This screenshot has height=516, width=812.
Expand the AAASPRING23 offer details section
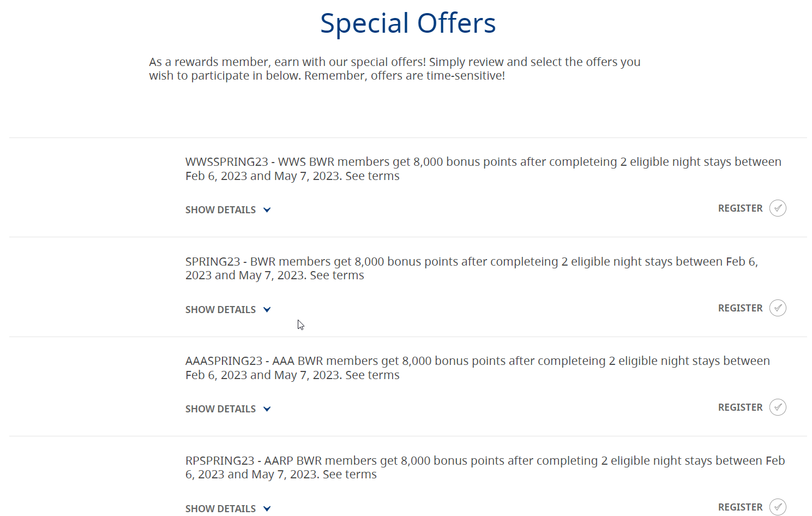[220, 409]
